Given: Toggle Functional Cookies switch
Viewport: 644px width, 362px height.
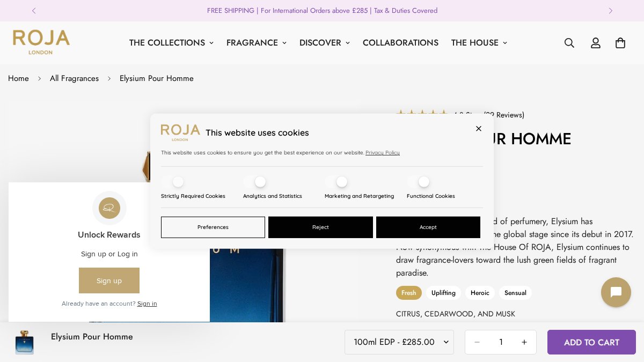Looking at the screenshot, I should 418,182.
